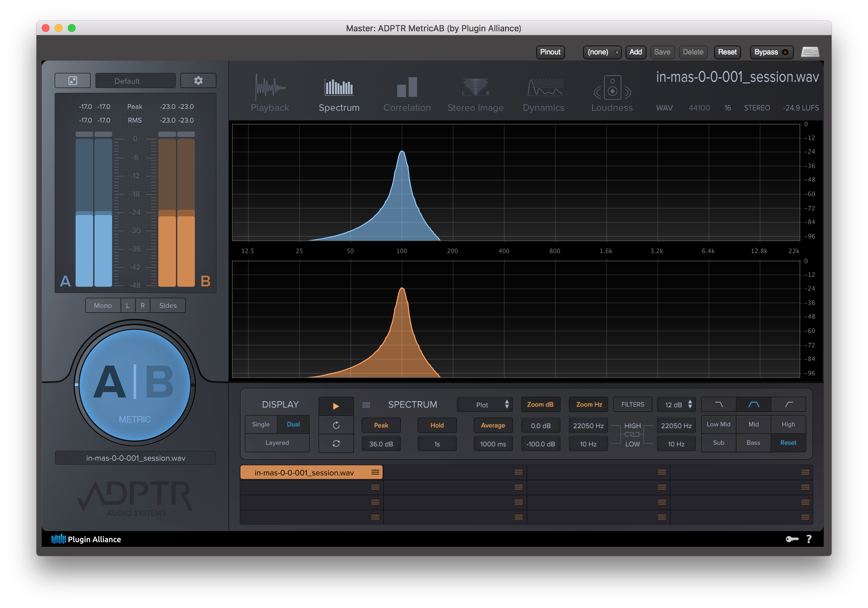This screenshot has height=608, width=868.
Task: Click the large A|B Metric switch button
Action: coord(135,385)
